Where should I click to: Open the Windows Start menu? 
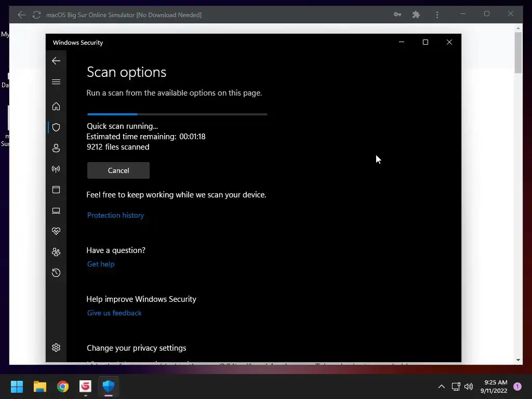17,387
